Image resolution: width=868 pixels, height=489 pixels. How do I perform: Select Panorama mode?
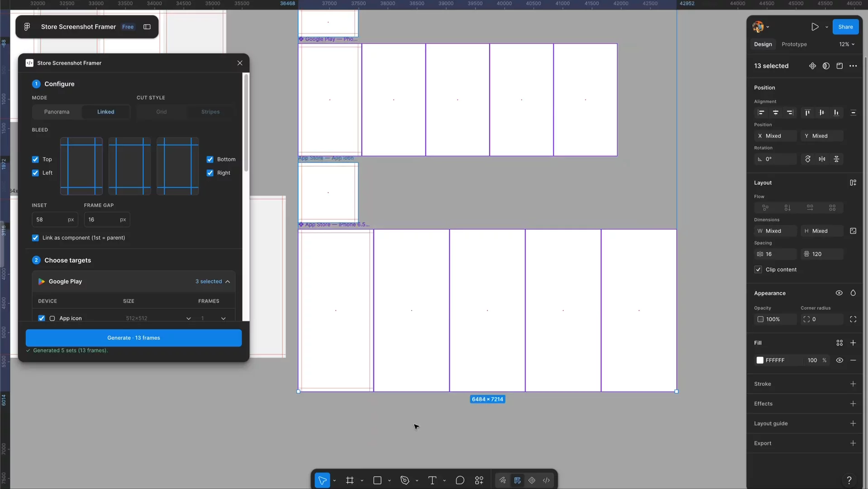point(57,112)
